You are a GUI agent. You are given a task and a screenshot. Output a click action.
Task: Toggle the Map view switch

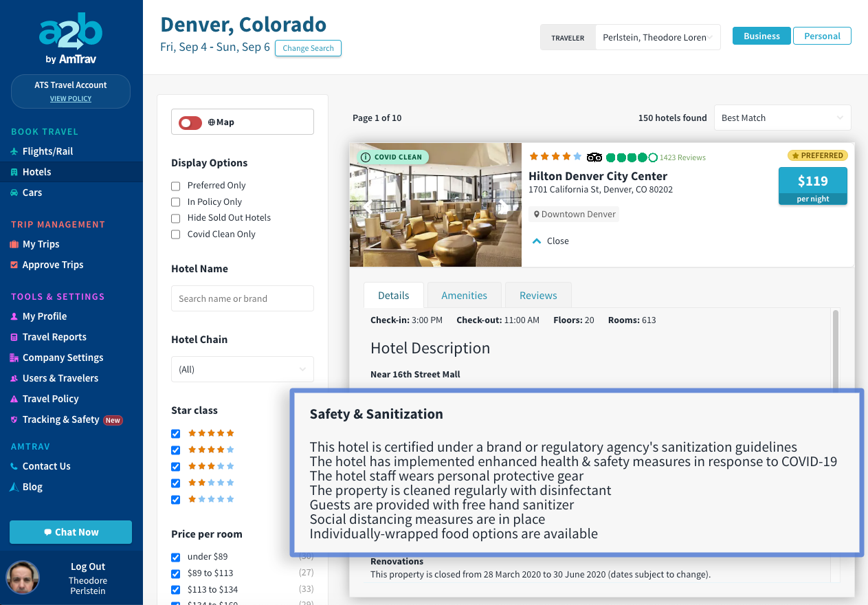pyautogui.click(x=190, y=122)
